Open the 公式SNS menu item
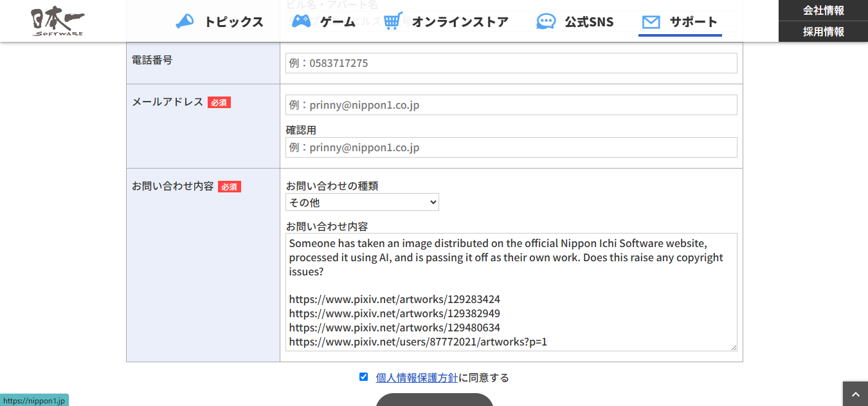The width and height of the screenshot is (868, 406). coord(589,22)
